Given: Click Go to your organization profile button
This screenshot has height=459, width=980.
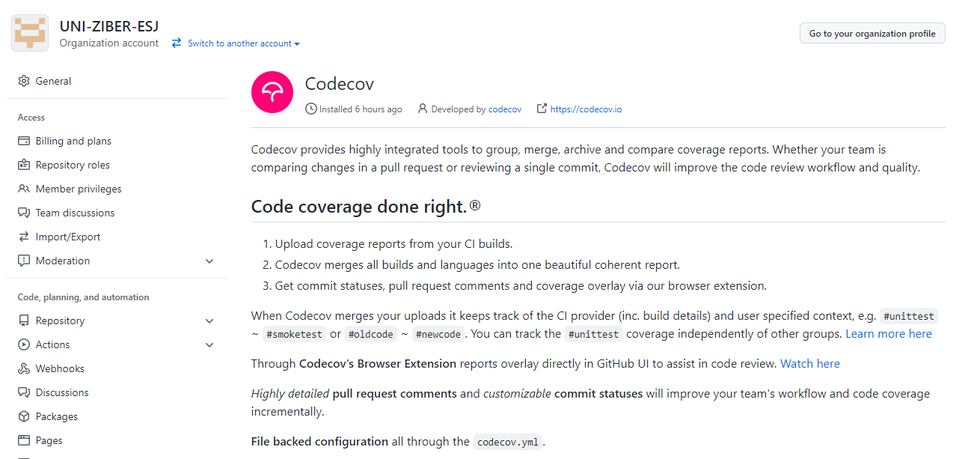Looking at the screenshot, I should [x=872, y=34].
